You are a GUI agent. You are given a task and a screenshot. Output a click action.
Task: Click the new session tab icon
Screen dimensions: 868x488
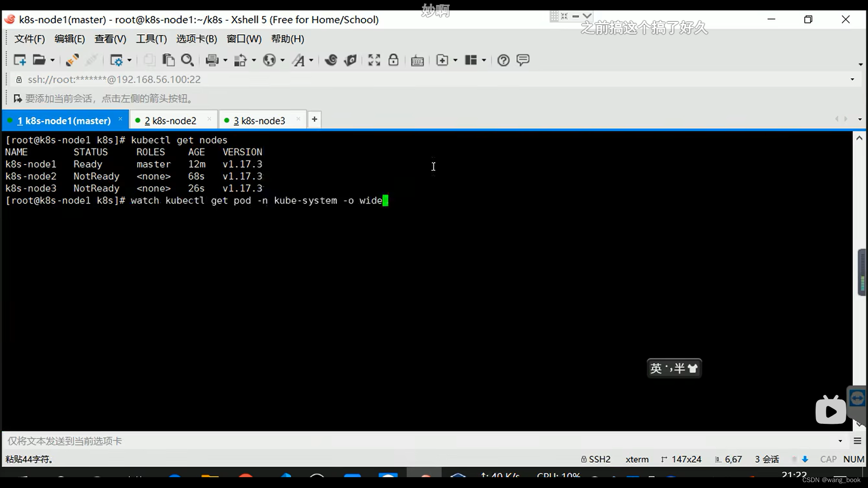[314, 119]
